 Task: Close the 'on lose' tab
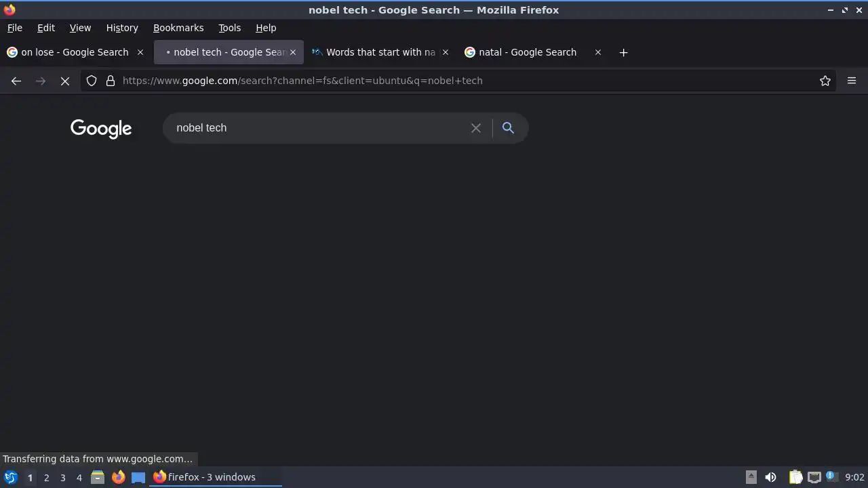click(140, 52)
